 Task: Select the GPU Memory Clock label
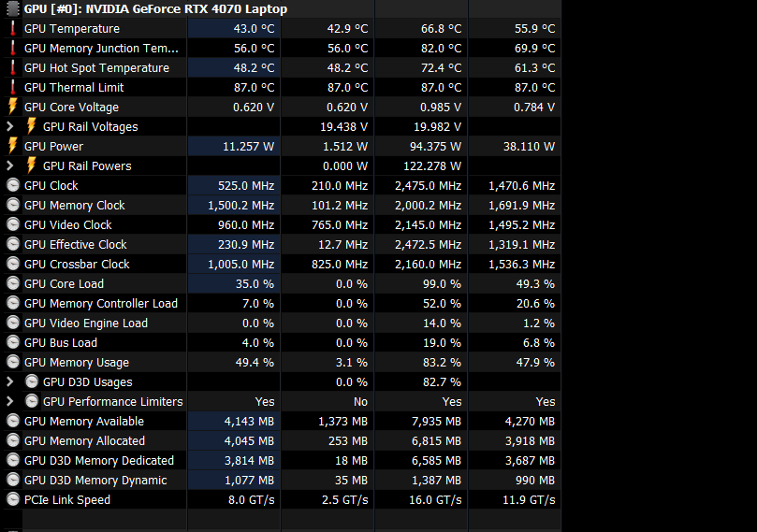(x=74, y=206)
